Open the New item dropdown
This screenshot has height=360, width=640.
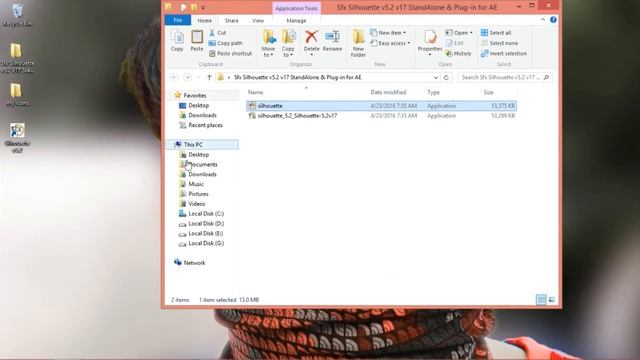(x=388, y=33)
